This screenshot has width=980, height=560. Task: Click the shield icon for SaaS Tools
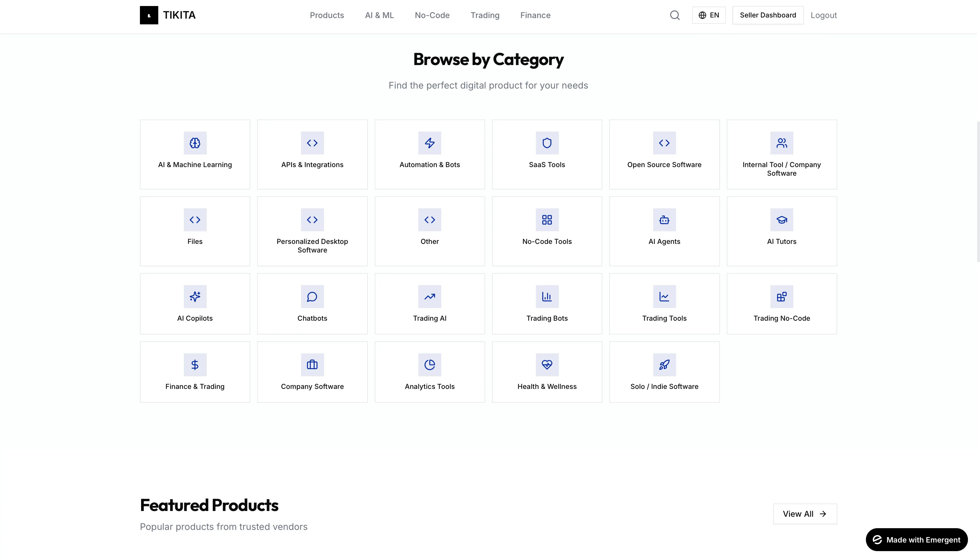(x=547, y=143)
